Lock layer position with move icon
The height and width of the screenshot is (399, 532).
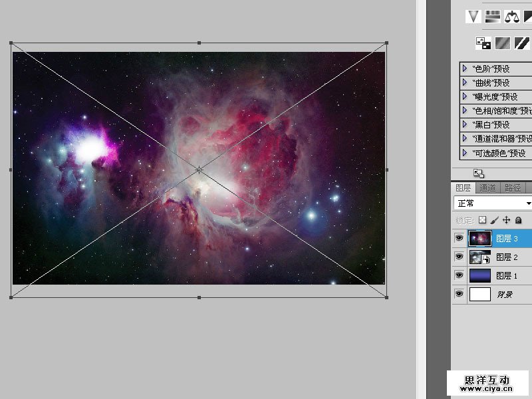(x=506, y=220)
